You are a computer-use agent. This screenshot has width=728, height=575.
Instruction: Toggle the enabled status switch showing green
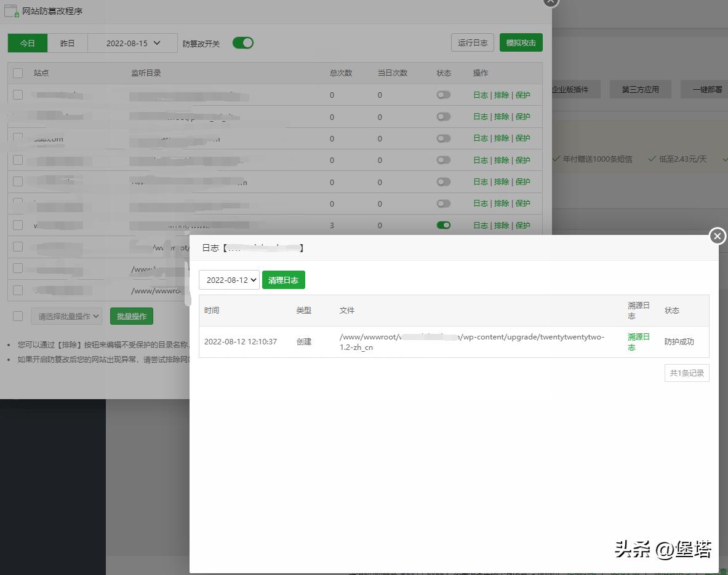[443, 225]
